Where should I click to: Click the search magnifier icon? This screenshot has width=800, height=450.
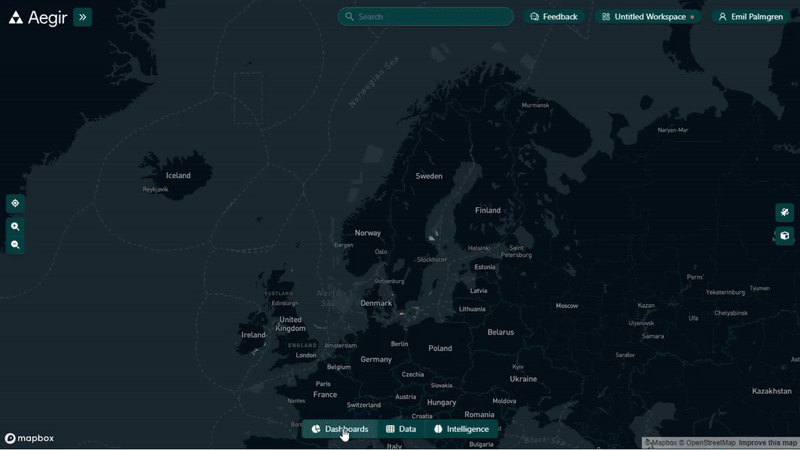pyautogui.click(x=349, y=16)
